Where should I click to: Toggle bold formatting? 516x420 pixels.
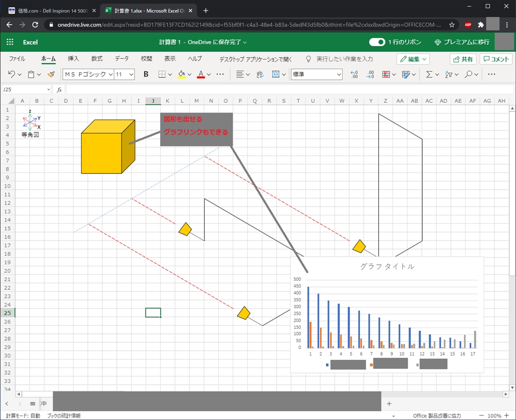(x=146, y=75)
